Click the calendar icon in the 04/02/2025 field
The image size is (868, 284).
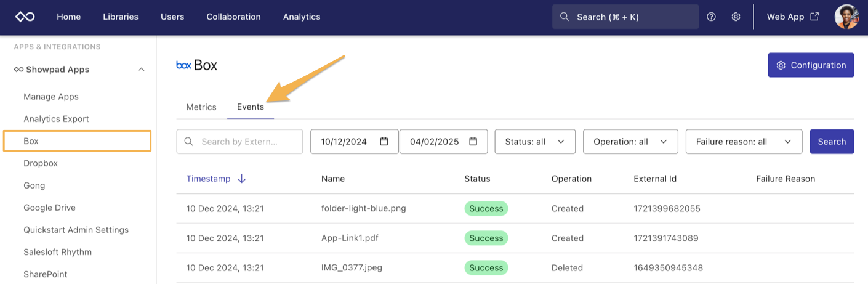[x=473, y=141]
